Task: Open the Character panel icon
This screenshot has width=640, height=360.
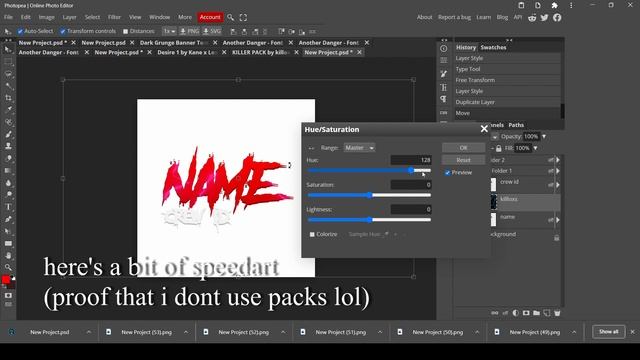Action: pyautogui.click(x=444, y=87)
